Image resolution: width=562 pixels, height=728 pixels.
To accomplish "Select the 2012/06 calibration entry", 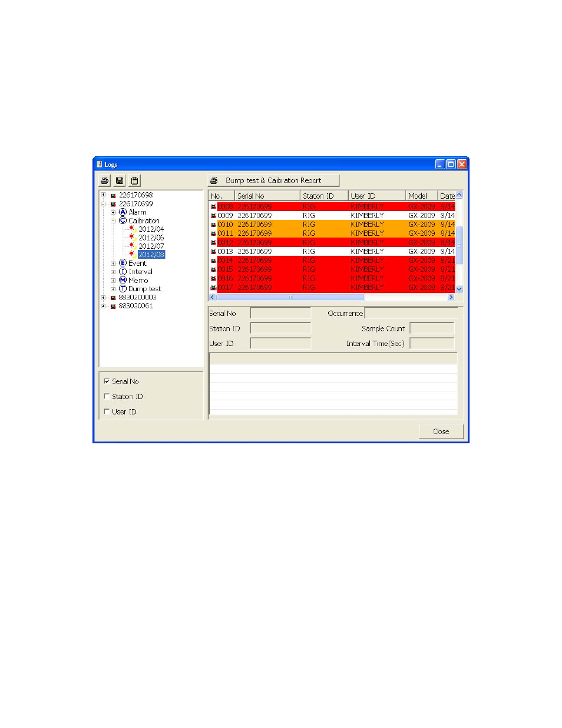I will (151, 238).
